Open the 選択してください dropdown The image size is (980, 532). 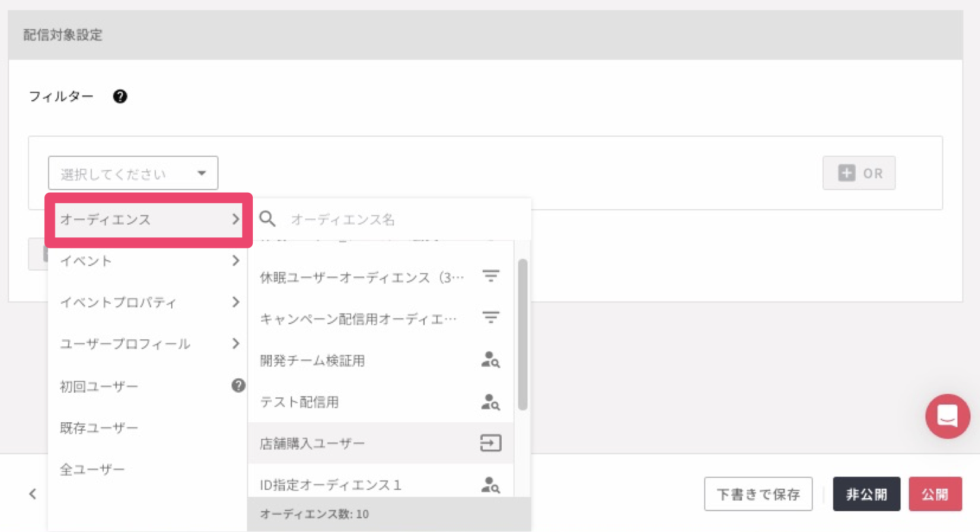coord(133,173)
